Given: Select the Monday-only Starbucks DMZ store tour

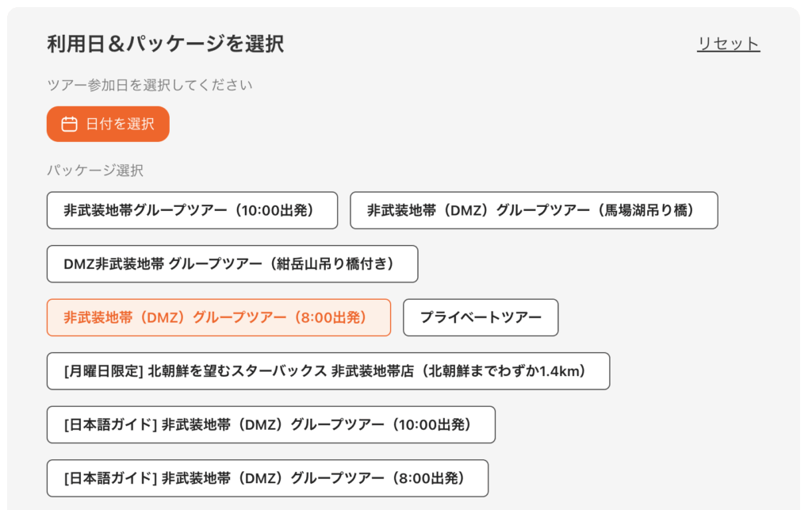Looking at the screenshot, I should click(x=328, y=371).
